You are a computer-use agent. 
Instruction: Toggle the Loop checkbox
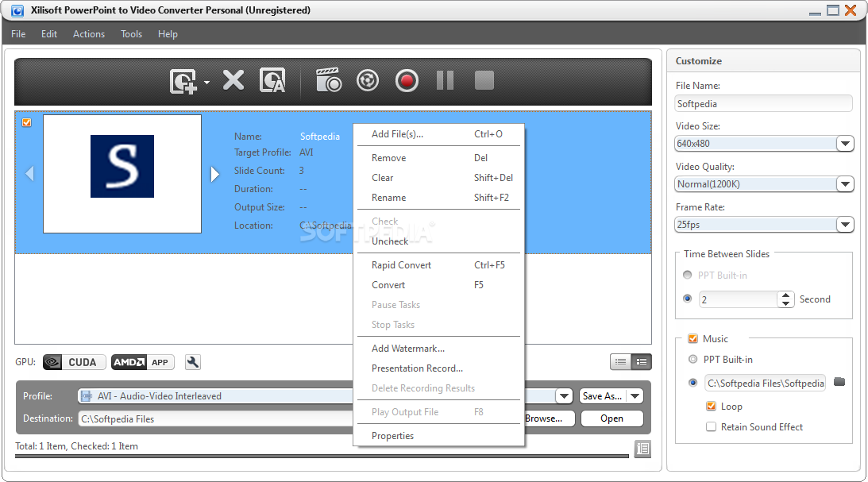tap(712, 407)
